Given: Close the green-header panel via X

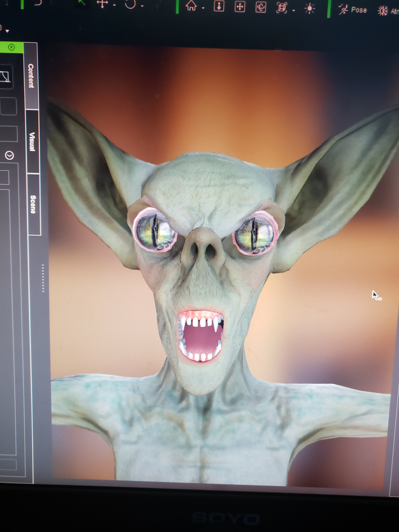Looking at the screenshot, I should click(11, 47).
